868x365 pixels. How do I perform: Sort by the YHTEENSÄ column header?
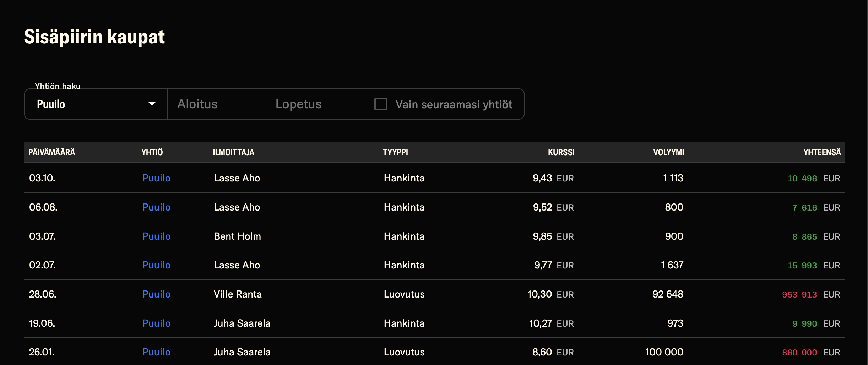[x=822, y=152]
